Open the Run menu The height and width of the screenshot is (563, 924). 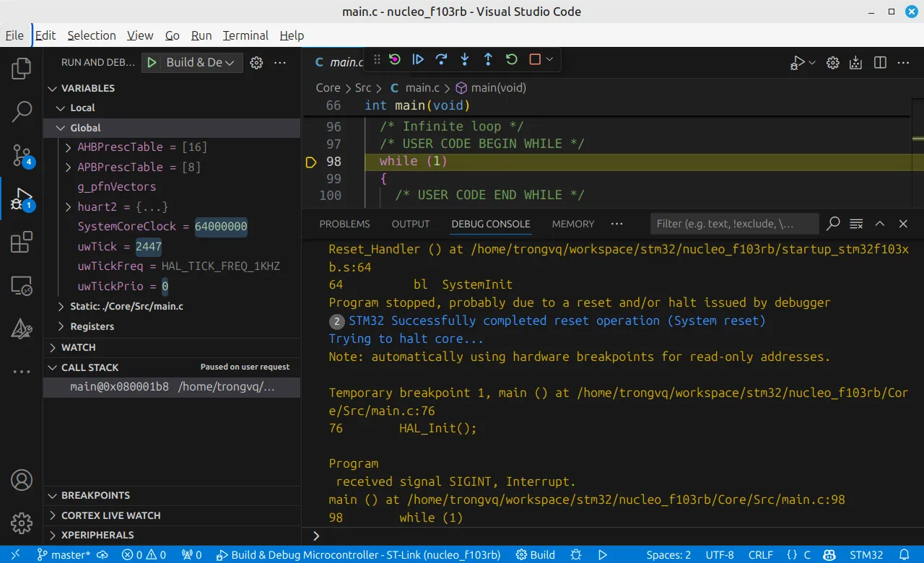[201, 35]
